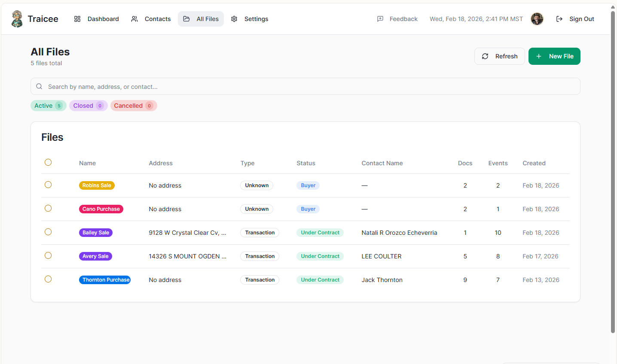This screenshot has height=364, width=617.
Task: Click the Contacts people icon
Action: tap(134, 19)
